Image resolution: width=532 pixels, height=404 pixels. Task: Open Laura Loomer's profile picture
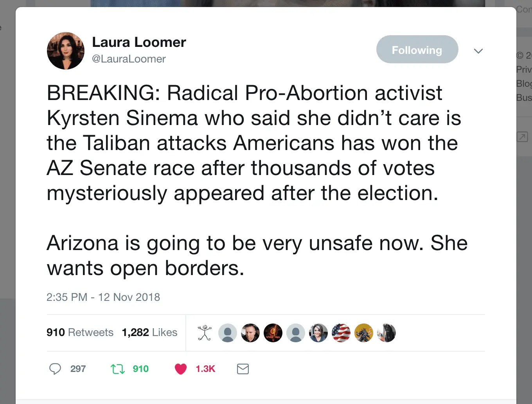click(66, 51)
